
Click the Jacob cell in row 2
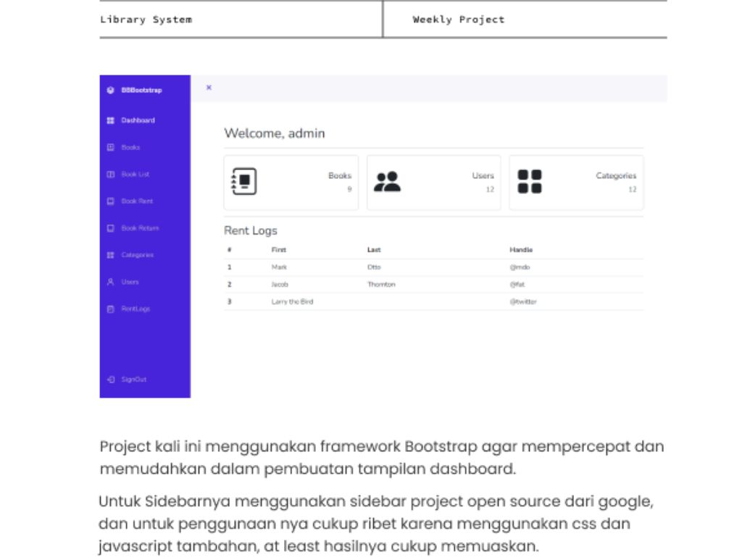(x=280, y=285)
